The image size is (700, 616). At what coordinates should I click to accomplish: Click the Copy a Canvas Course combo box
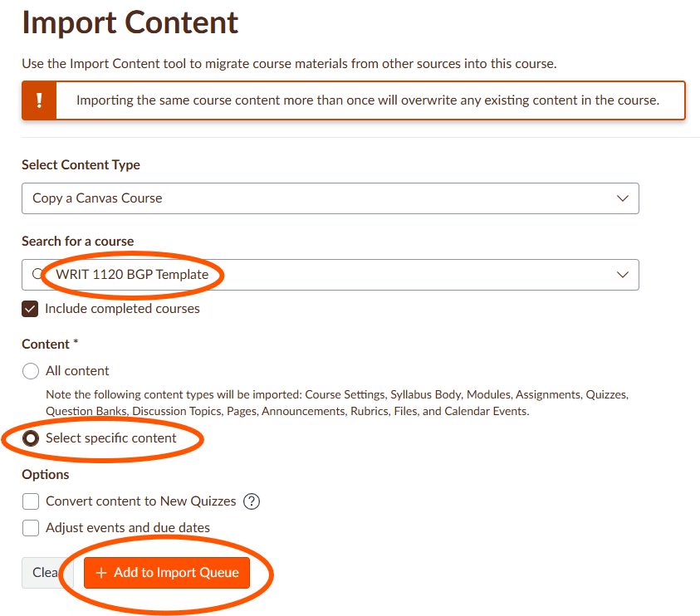pyautogui.click(x=330, y=198)
